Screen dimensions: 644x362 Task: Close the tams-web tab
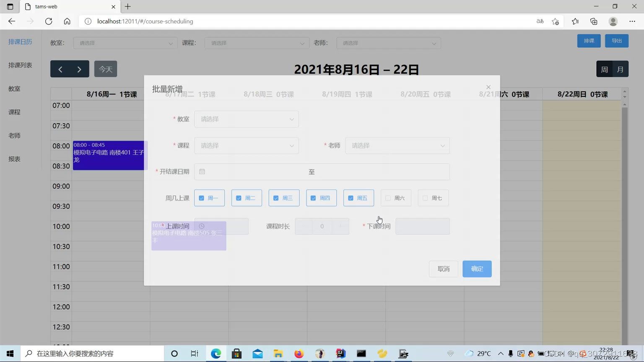pos(113,7)
